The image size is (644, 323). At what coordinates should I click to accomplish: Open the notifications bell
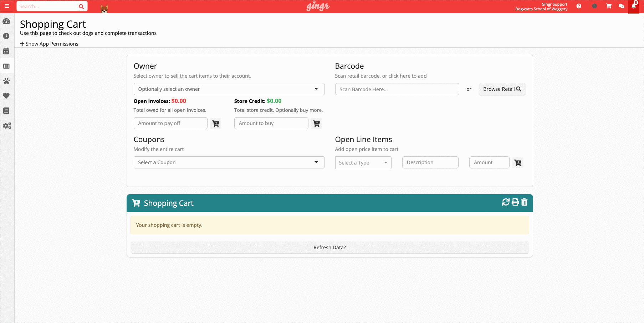[634, 6]
